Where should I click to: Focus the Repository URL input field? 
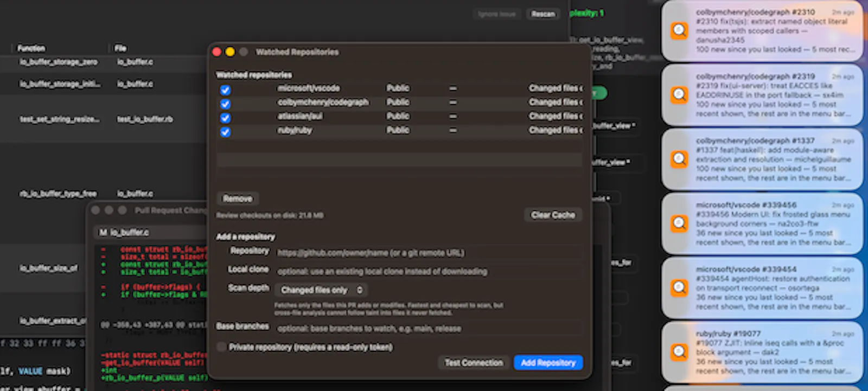428,253
